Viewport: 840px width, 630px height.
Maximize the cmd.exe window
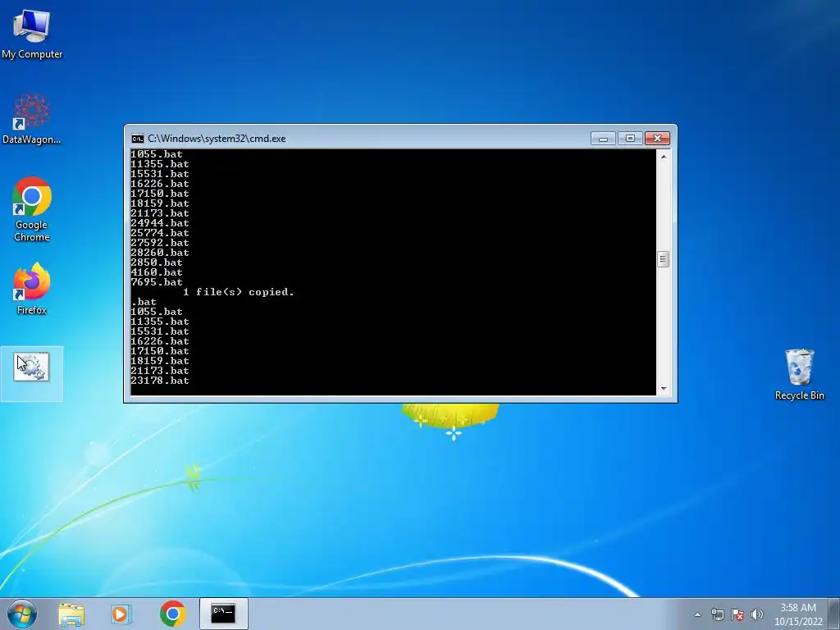click(630, 139)
